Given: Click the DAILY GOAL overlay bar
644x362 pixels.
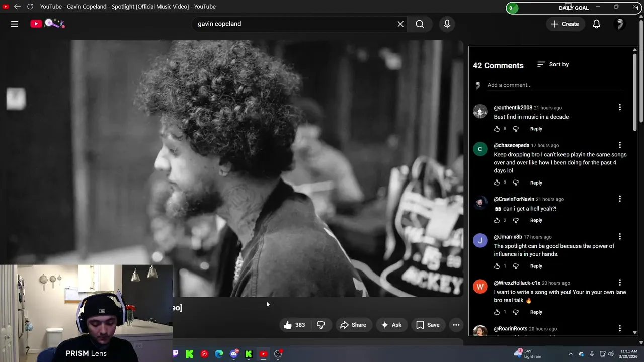Looking at the screenshot, I should 574,8.
